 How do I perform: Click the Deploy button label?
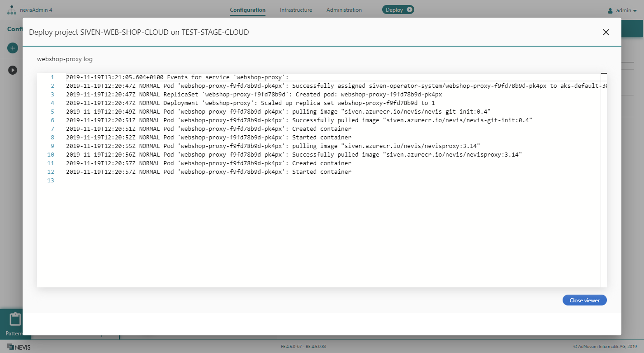tap(394, 10)
